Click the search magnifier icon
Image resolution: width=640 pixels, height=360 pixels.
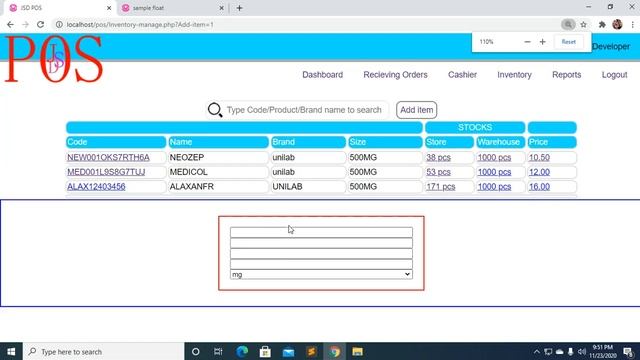[x=215, y=110]
